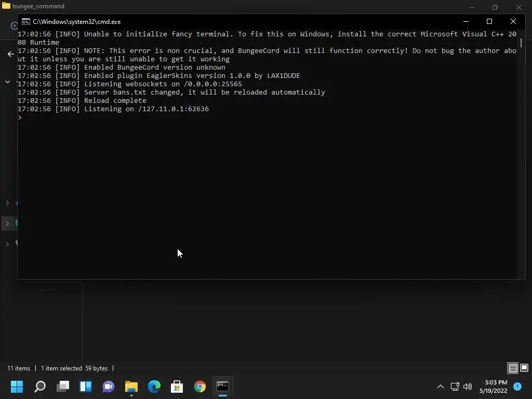Screen dimensions: 532x399
Task: Close the cmd.exe window
Action: click(x=513, y=21)
